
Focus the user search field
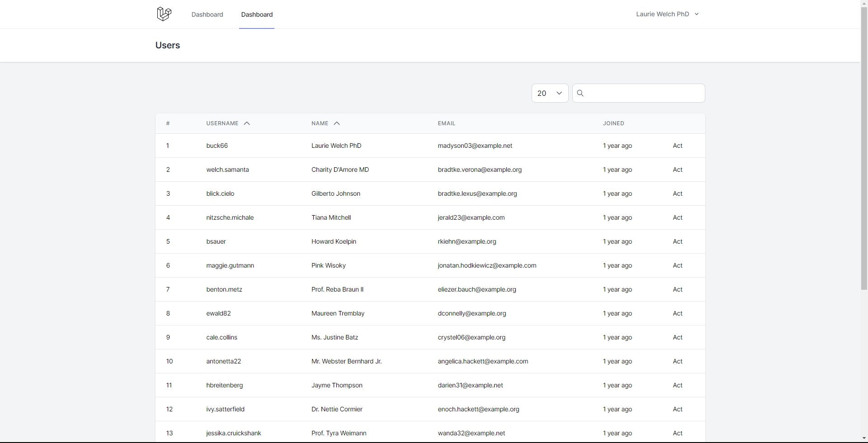pyautogui.click(x=638, y=93)
